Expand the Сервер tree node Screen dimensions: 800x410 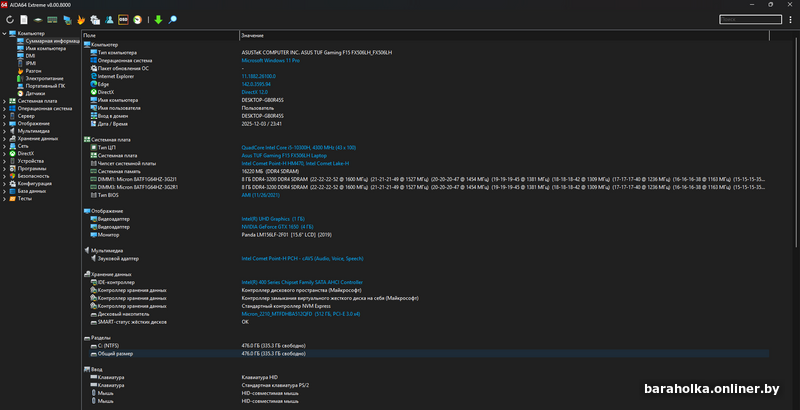point(4,116)
